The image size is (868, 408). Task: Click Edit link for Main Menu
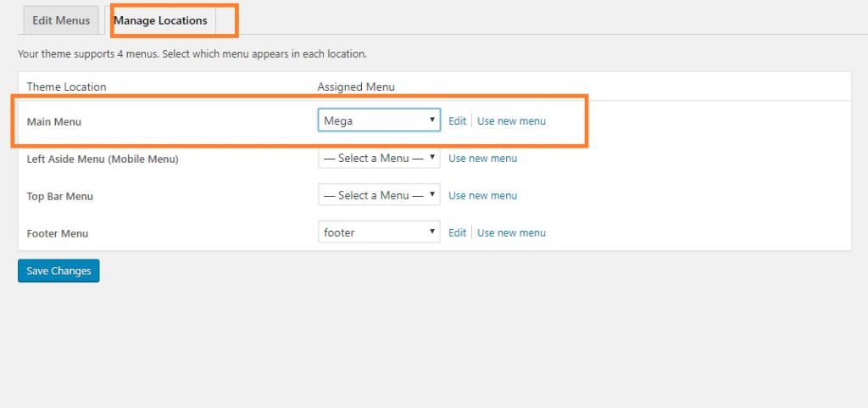[457, 120]
